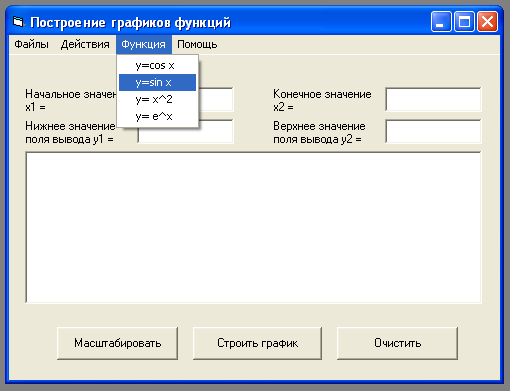510x391 pixels.
Task: Select y= x^2 function
Action: pyautogui.click(x=157, y=99)
